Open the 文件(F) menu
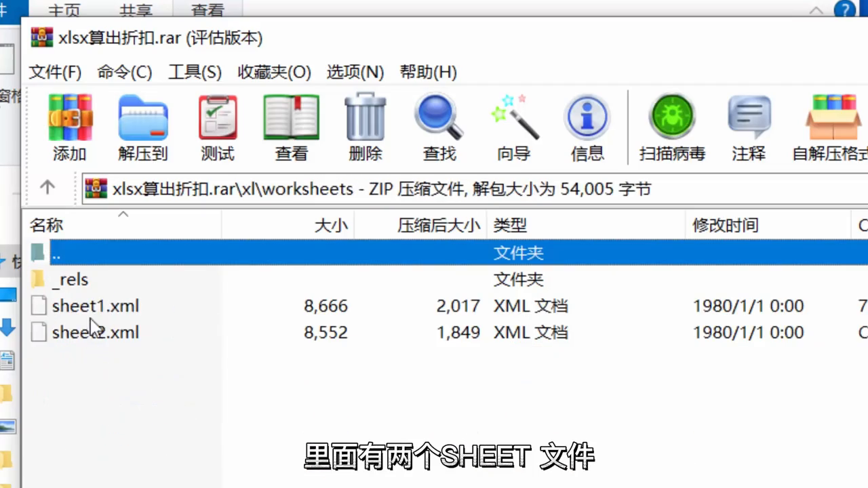This screenshot has width=868, height=488. point(55,72)
